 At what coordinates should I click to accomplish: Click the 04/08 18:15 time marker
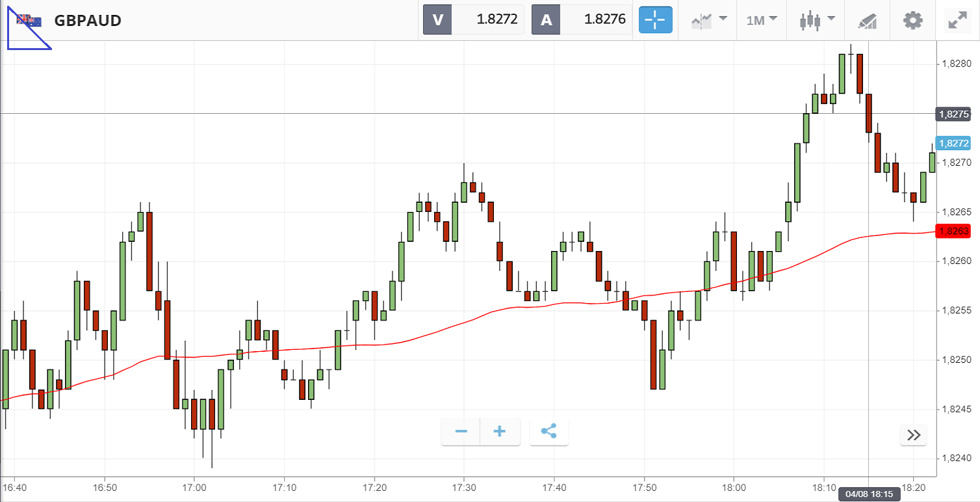tap(868, 494)
